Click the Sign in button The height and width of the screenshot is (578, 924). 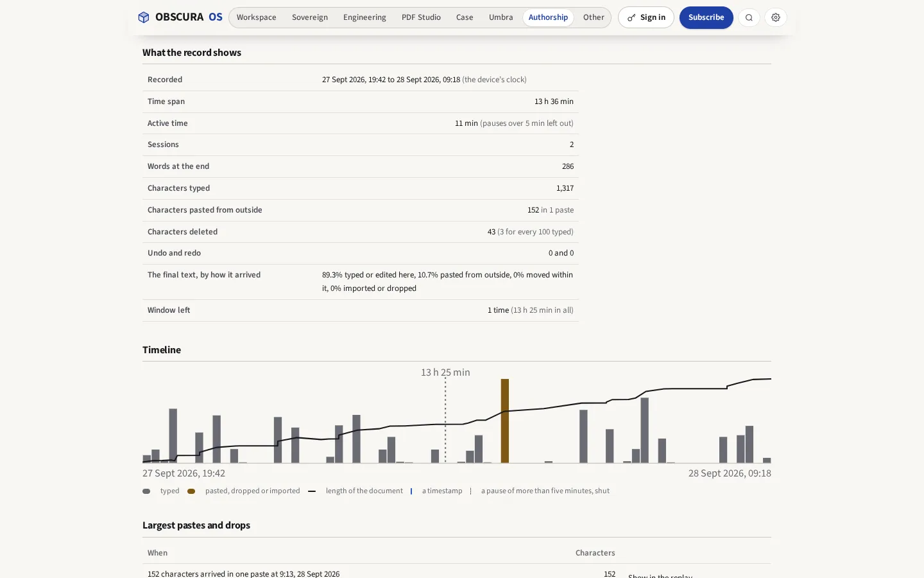click(x=646, y=17)
